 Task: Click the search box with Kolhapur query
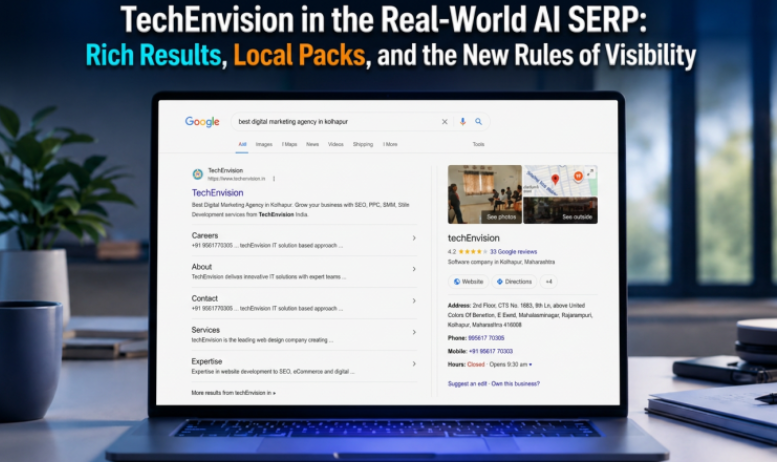pos(360,122)
